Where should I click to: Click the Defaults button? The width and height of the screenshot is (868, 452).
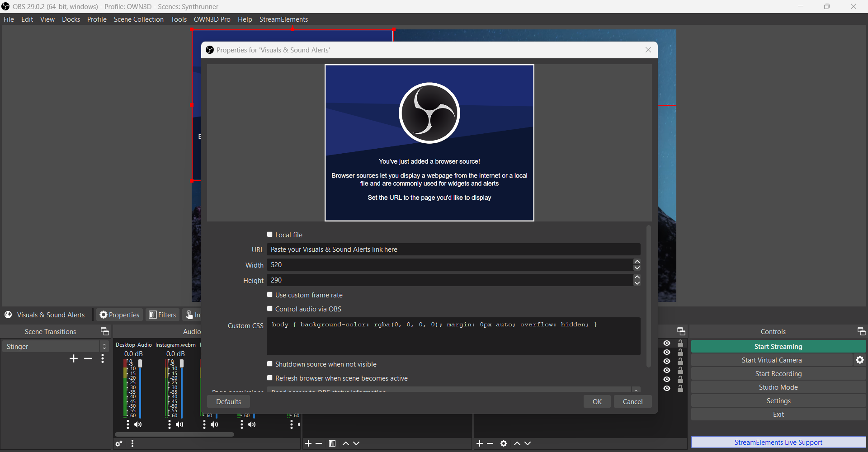pyautogui.click(x=228, y=401)
